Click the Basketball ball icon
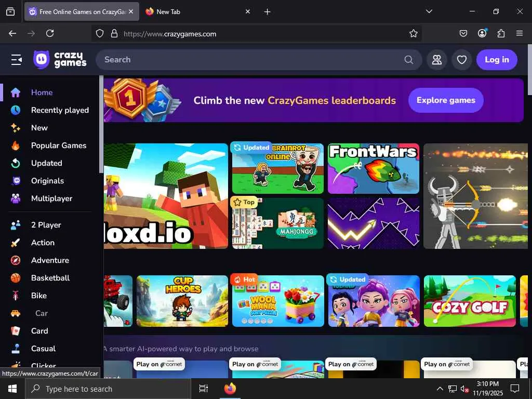532x399 pixels. [x=15, y=278]
